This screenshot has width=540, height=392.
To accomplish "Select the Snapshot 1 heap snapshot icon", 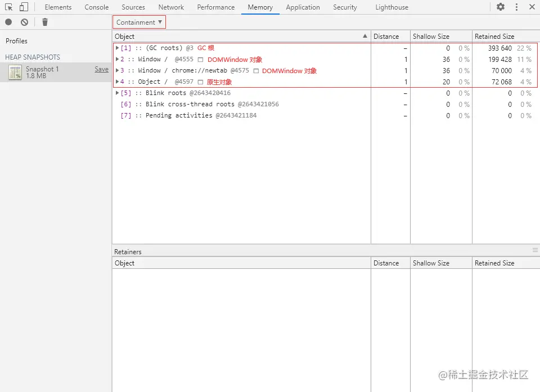I will [15, 73].
